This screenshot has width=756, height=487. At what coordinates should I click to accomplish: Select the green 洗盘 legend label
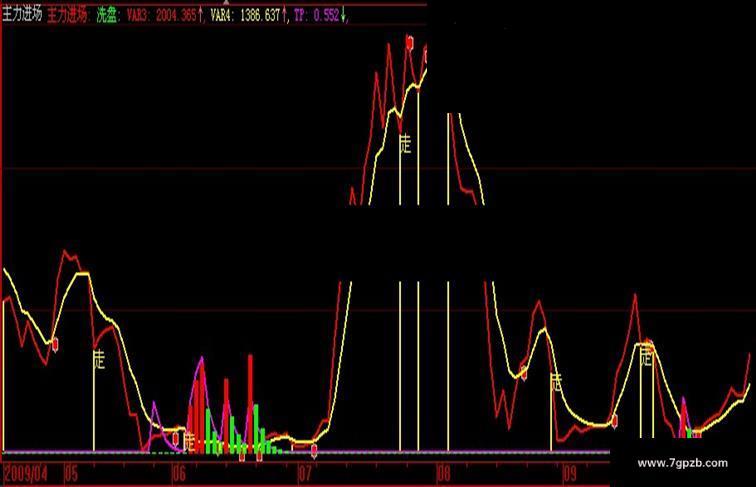click(x=107, y=15)
